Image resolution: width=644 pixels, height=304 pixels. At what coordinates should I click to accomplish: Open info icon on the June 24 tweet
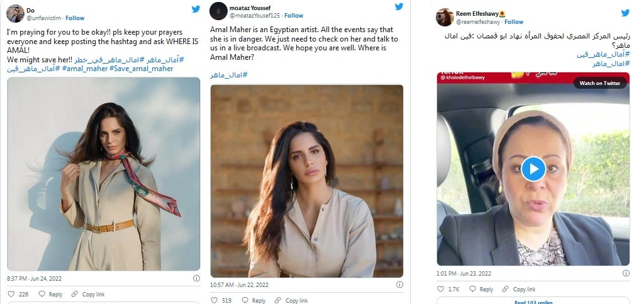point(196,278)
